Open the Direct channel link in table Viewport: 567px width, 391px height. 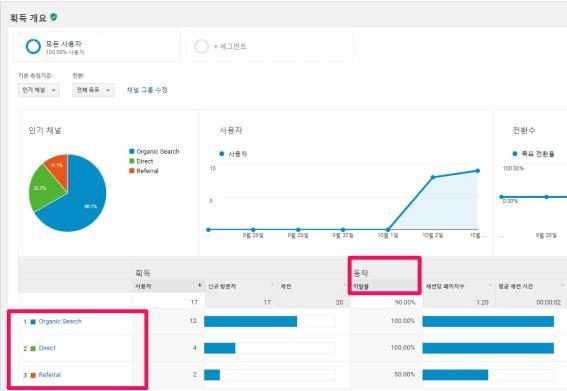click(47, 348)
